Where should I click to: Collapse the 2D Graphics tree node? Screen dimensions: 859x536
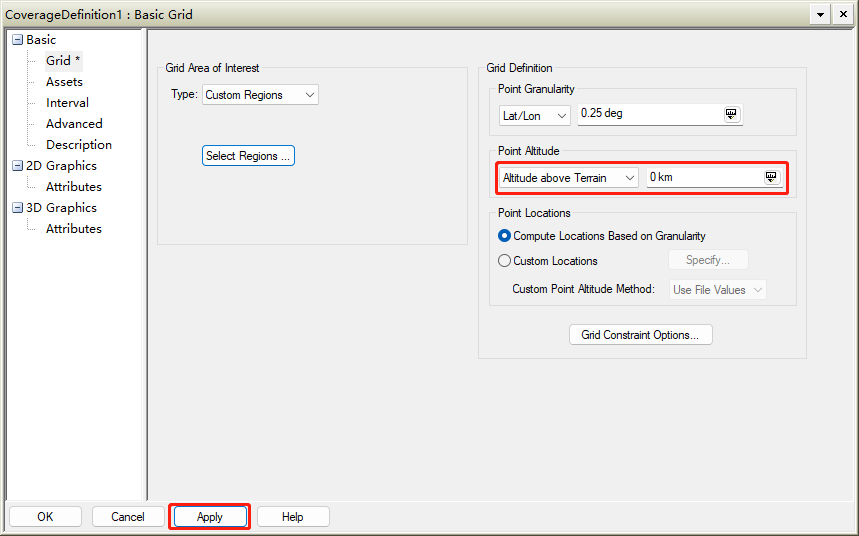point(17,166)
